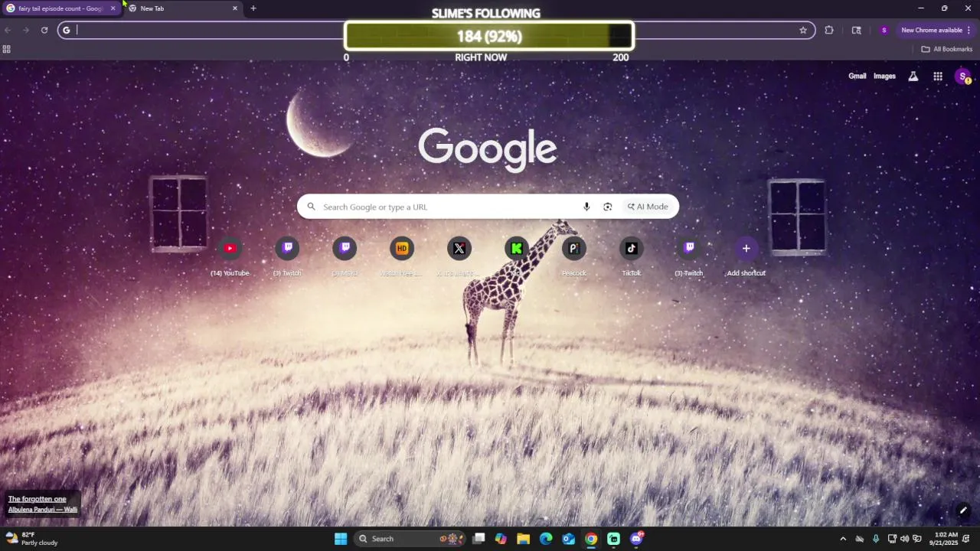Open the All Bookmarks folder
Viewport: 980px width, 551px height.
click(947, 49)
